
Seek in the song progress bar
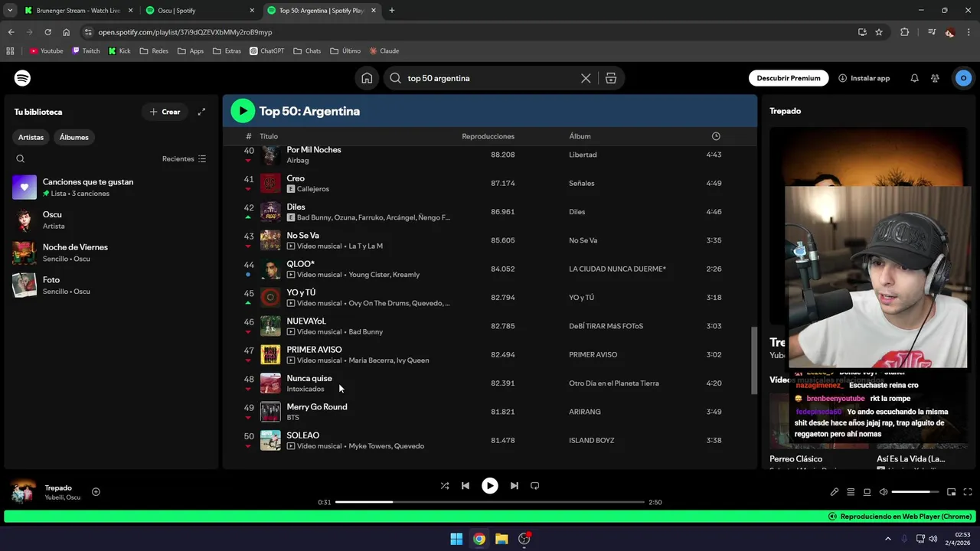pos(490,502)
